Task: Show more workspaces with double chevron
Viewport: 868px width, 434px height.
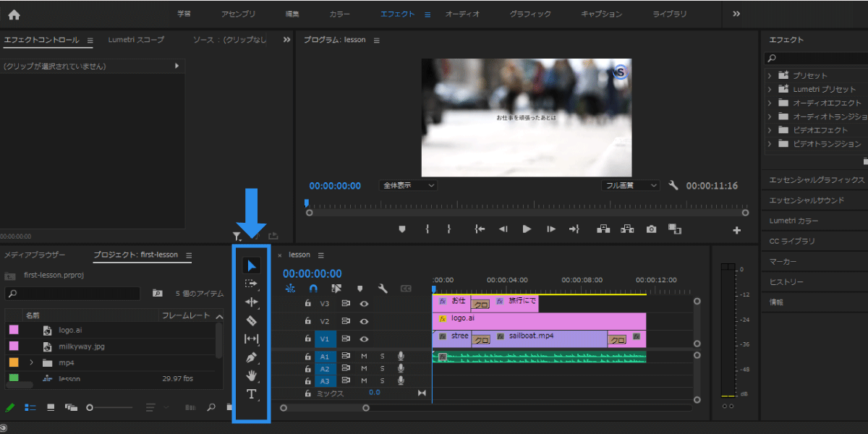Action: [736, 14]
